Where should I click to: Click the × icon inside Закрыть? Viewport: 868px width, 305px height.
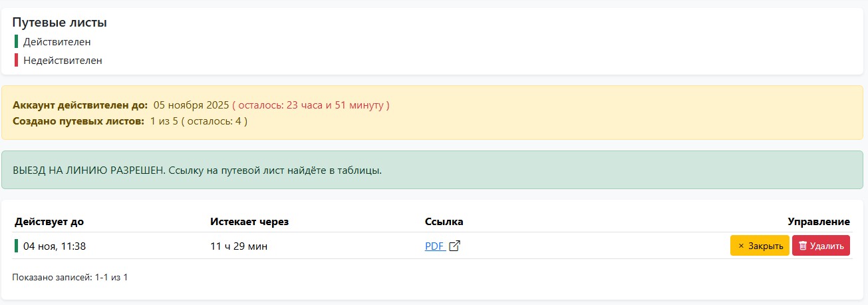tap(741, 246)
